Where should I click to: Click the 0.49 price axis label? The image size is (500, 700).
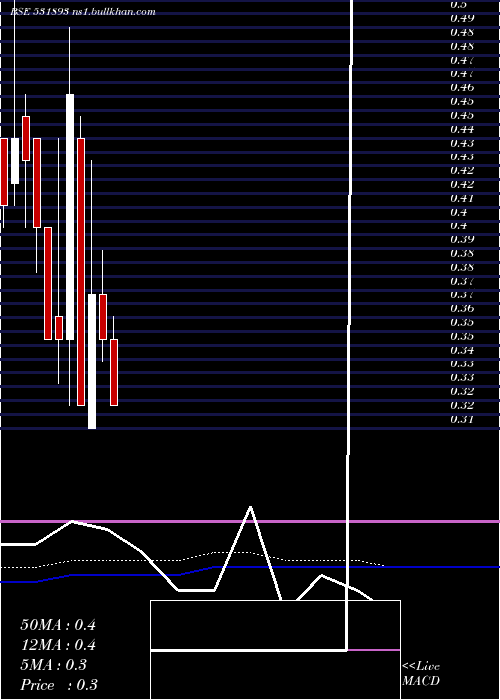pos(462,18)
